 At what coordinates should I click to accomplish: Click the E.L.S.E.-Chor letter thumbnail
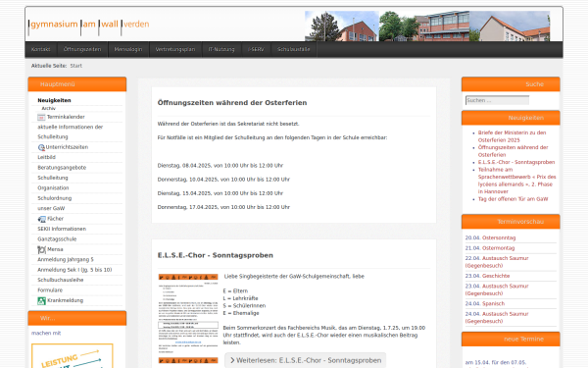pos(188,319)
